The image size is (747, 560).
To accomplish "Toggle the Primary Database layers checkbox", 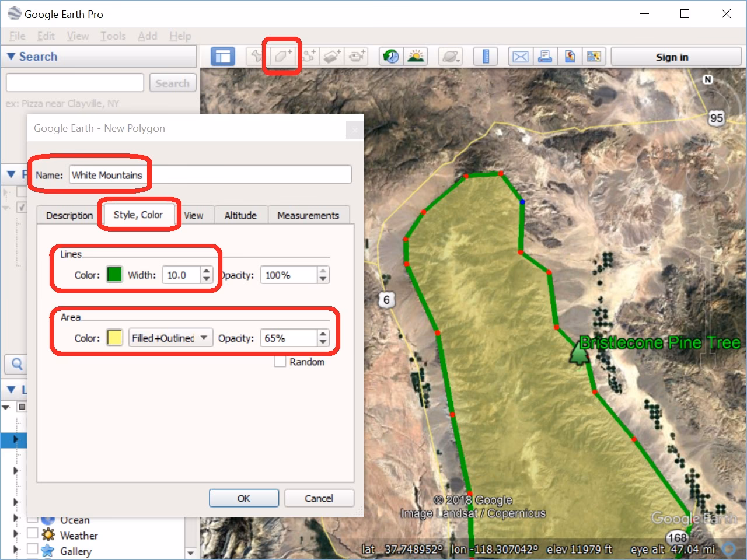I will [22, 407].
